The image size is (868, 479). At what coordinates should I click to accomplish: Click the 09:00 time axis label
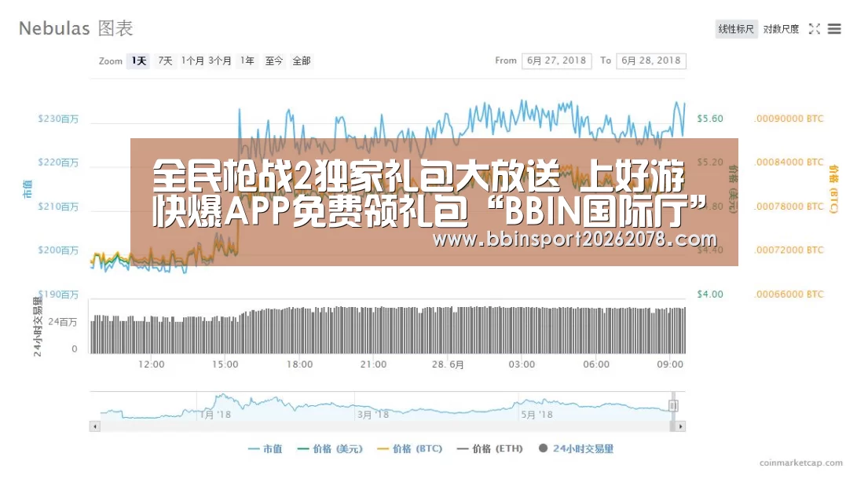point(670,364)
